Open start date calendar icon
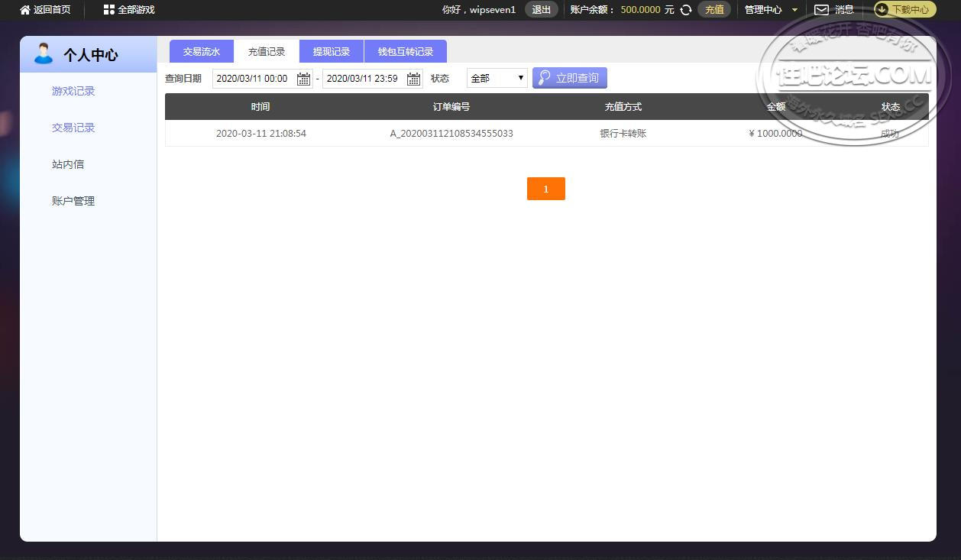This screenshot has height=560, width=961. 303,79
